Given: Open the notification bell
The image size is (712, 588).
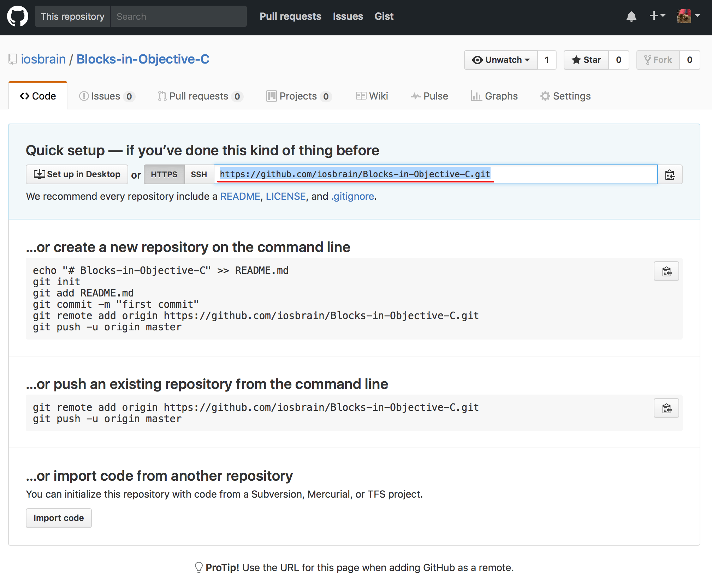Looking at the screenshot, I should coord(632,16).
